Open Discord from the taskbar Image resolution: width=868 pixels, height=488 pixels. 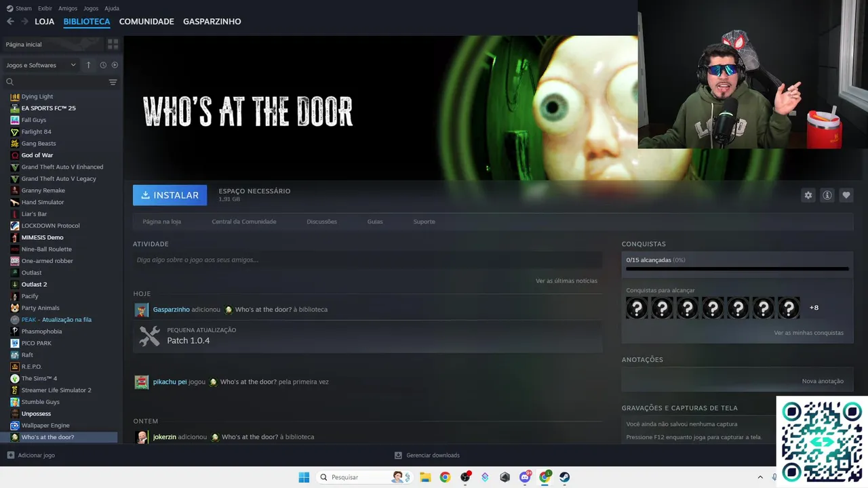point(525,477)
